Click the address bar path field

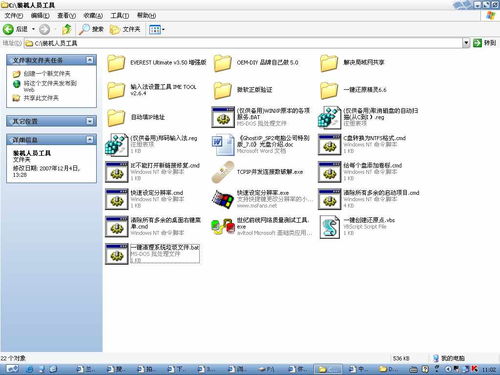[x=243, y=43]
